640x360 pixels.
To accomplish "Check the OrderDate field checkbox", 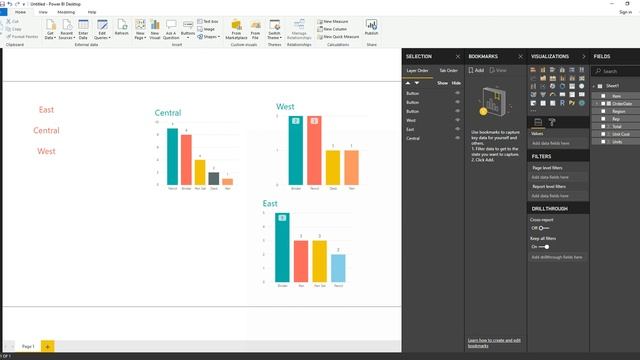I will pos(603,104).
